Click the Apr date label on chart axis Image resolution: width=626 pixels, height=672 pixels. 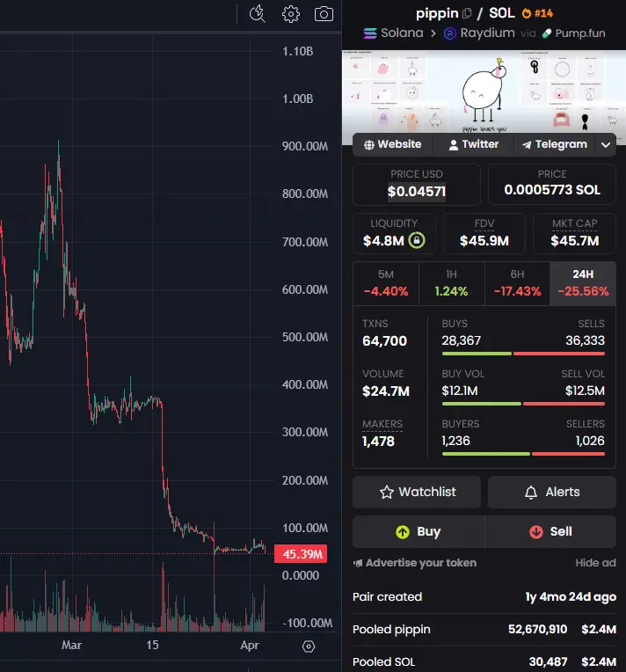(x=250, y=645)
